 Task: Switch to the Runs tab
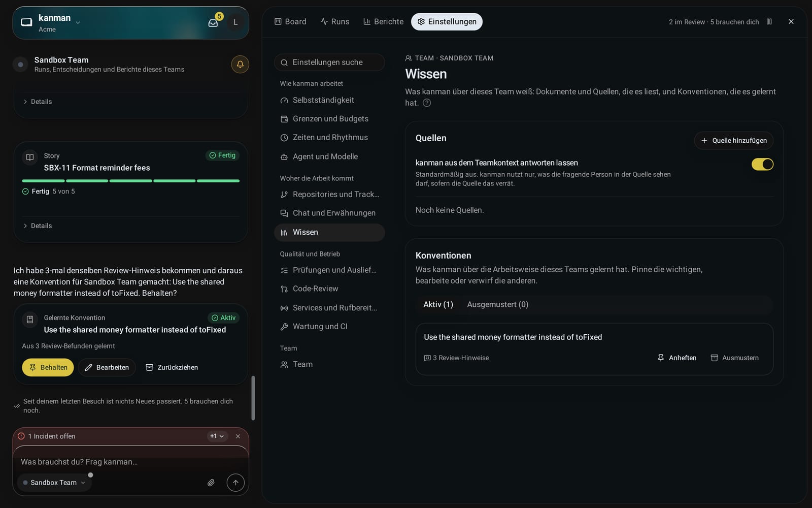[335, 22]
